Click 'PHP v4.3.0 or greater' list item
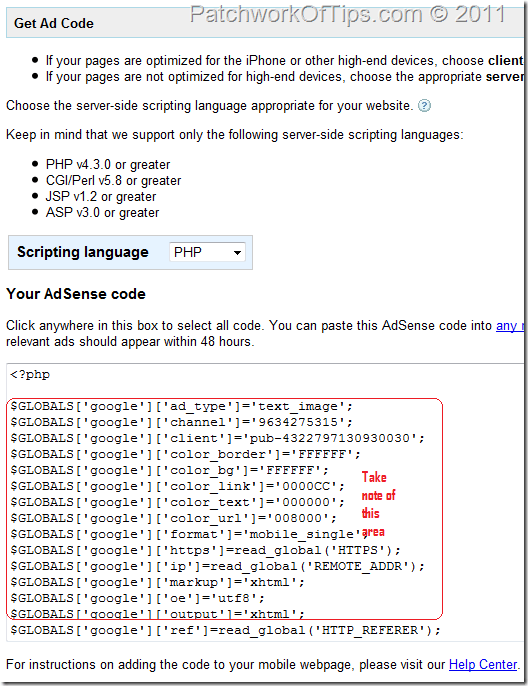The height and width of the screenshot is (686, 528). pos(108,164)
